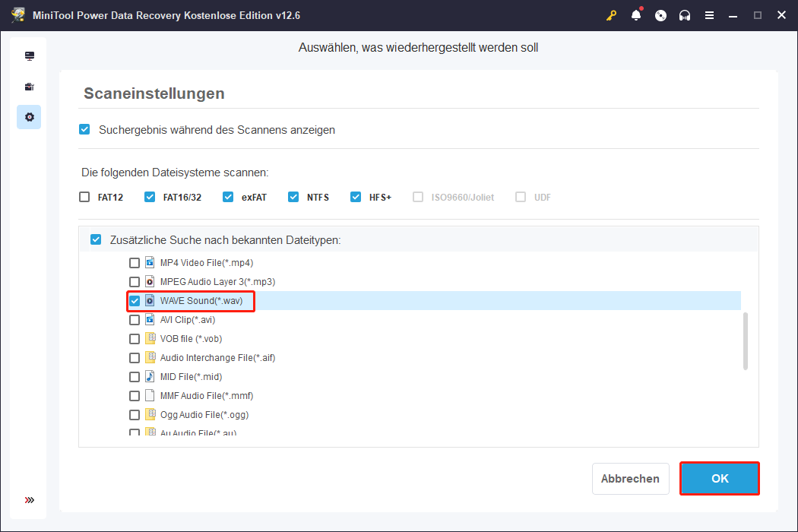Image resolution: width=798 pixels, height=532 pixels.
Task: Select the "WAVE Sound(*.wav)" row text
Action: tap(201, 301)
